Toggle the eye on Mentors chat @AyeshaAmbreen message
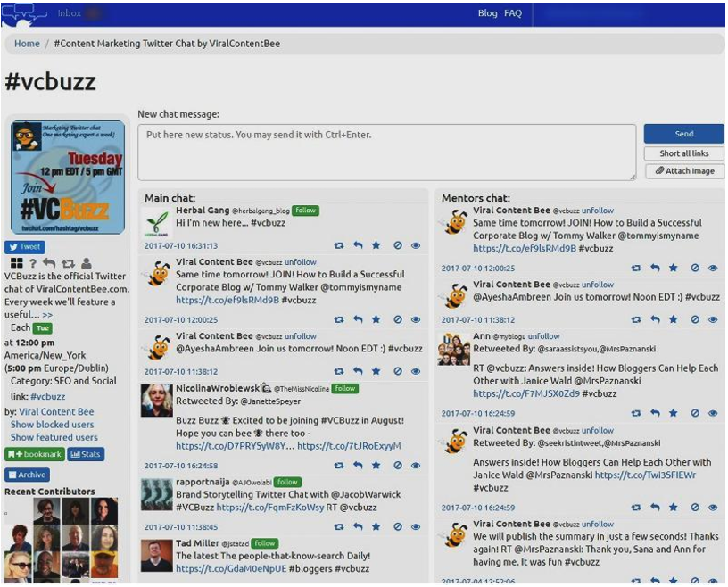 [x=713, y=319]
